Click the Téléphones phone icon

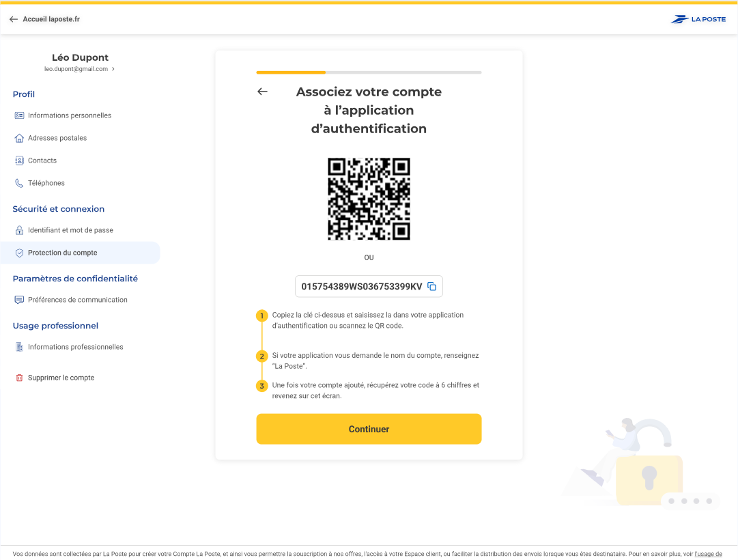[19, 183]
